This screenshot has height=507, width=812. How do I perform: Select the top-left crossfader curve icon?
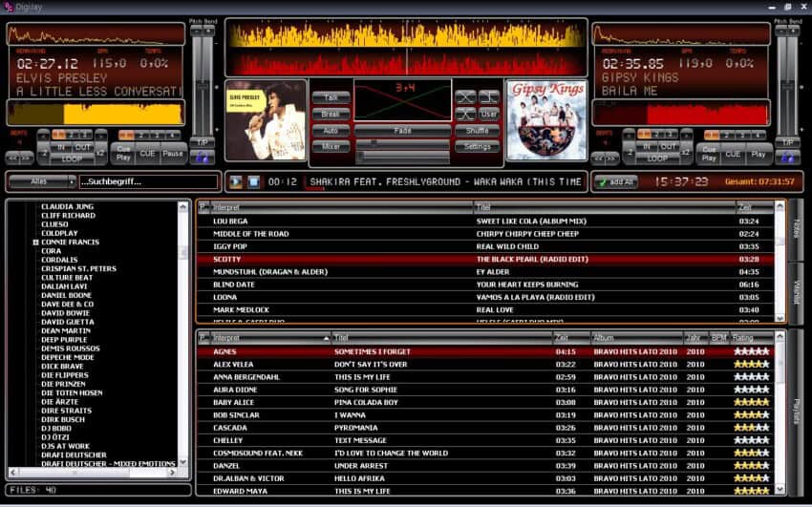click(x=464, y=97)
